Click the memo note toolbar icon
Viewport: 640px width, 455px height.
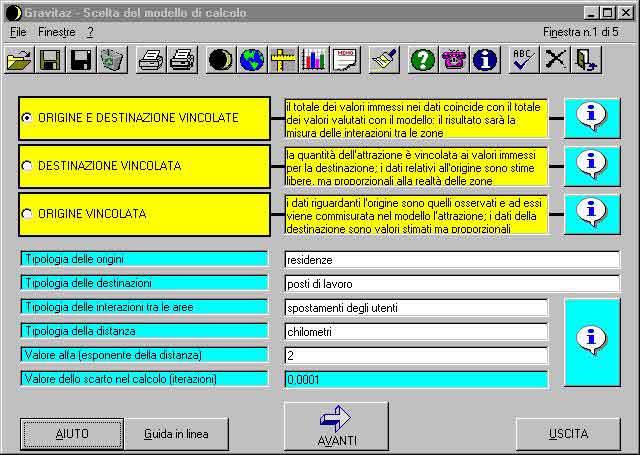pos(345,60)
